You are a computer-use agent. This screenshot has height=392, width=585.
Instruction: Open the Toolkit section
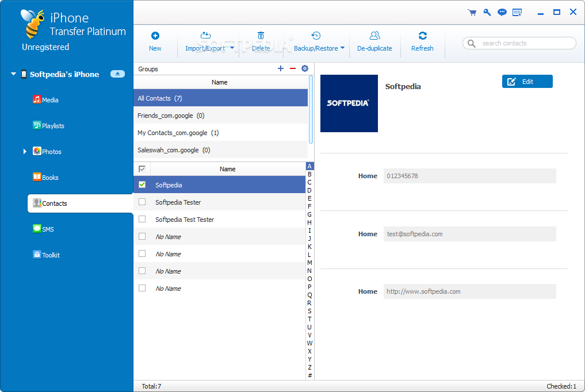(51, 255)
